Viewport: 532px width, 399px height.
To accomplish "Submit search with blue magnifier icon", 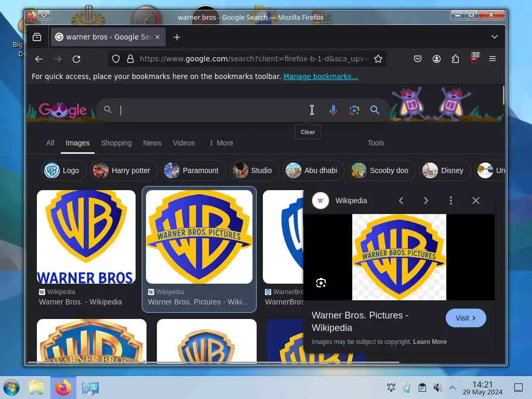I will (375, 110).
